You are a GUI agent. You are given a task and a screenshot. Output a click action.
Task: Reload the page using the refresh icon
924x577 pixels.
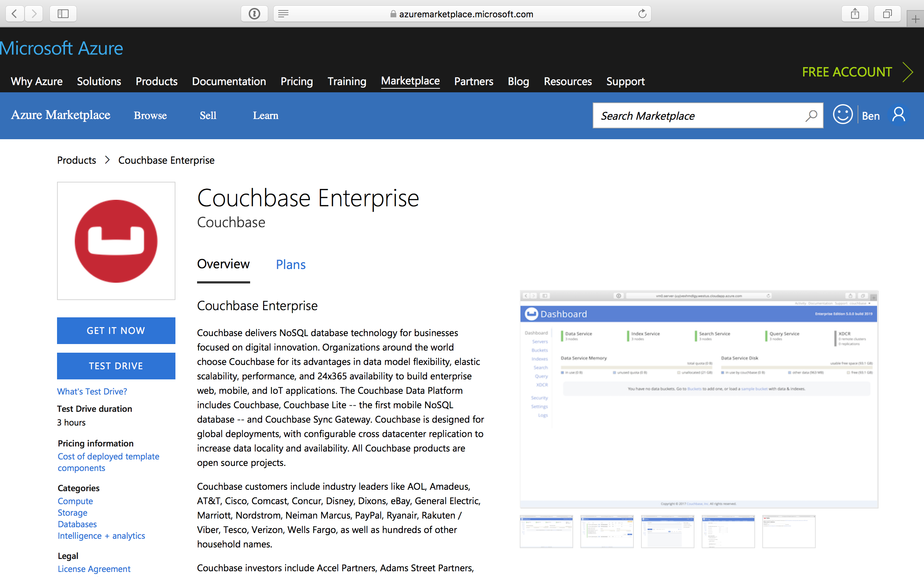point(642,14)
